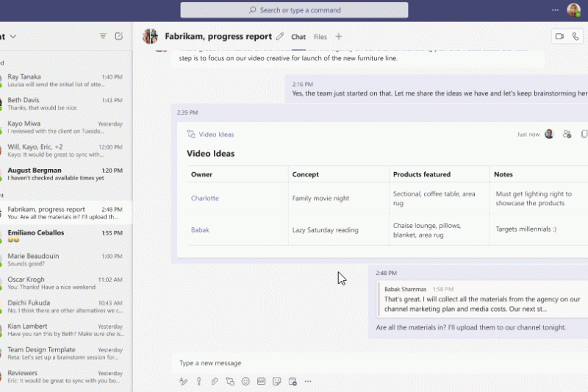
Task: Open the quoted Babak Shammas reply
Action: coord(483,299)
